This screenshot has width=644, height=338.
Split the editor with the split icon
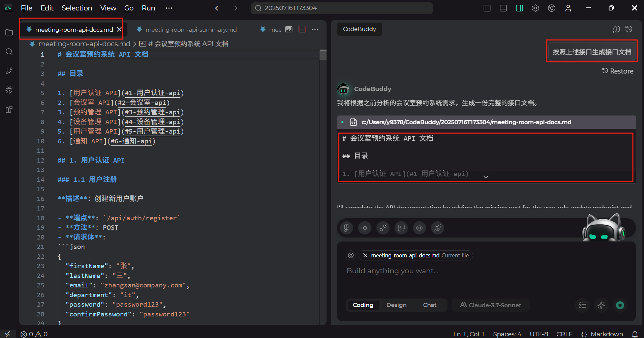(302, 29)
